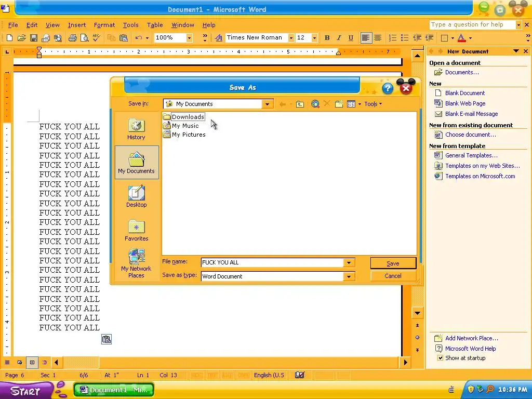The image size is (532, 399).
Task: Open the File menu
Action: tap(13, 25)
